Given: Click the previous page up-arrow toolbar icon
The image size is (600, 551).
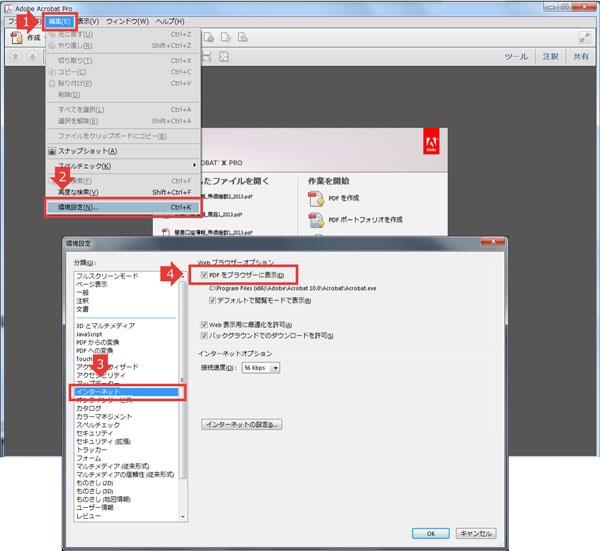Looking at the screenshot, I should (x=16, y=57).
